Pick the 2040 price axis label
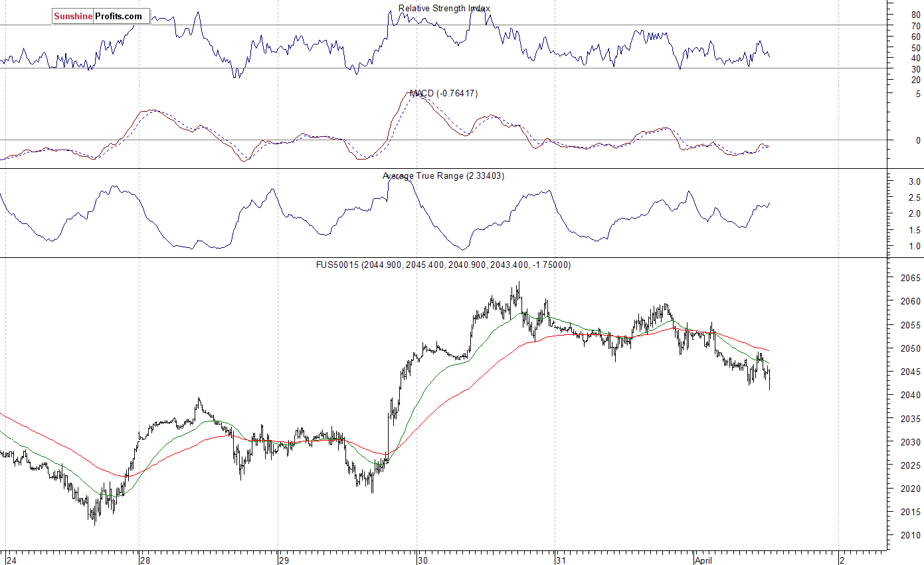Image resolution: width=924 pixels, height=565 pixels. point(911,395)
